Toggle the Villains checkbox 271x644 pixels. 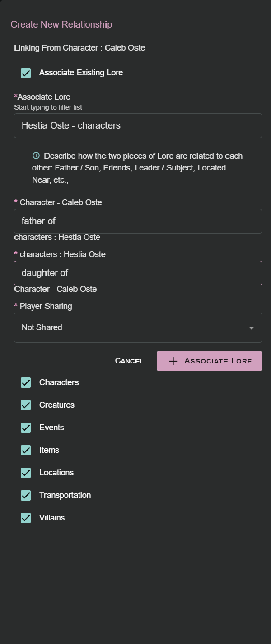[26, 518]
